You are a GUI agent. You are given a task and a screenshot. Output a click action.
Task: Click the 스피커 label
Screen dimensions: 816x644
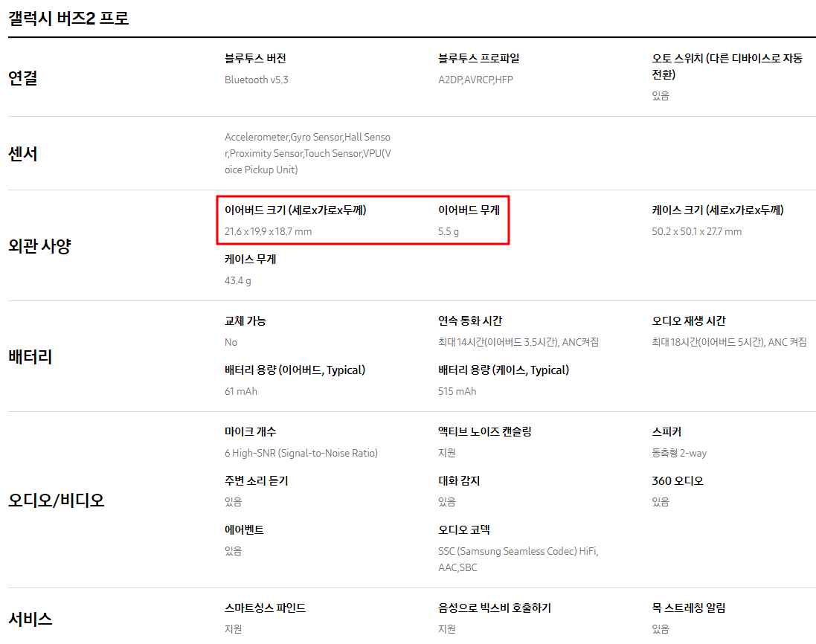click(x=666, y=432)
